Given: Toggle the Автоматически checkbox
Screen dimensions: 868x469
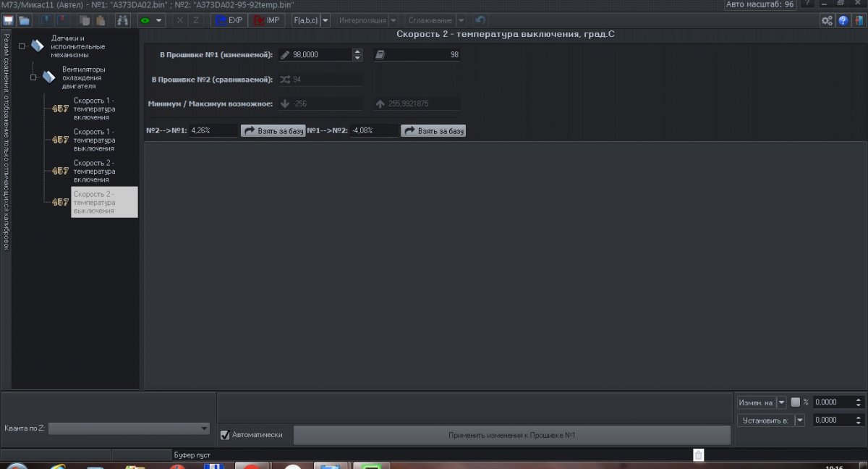Looking at the screenshot, I should coord(225,435).
